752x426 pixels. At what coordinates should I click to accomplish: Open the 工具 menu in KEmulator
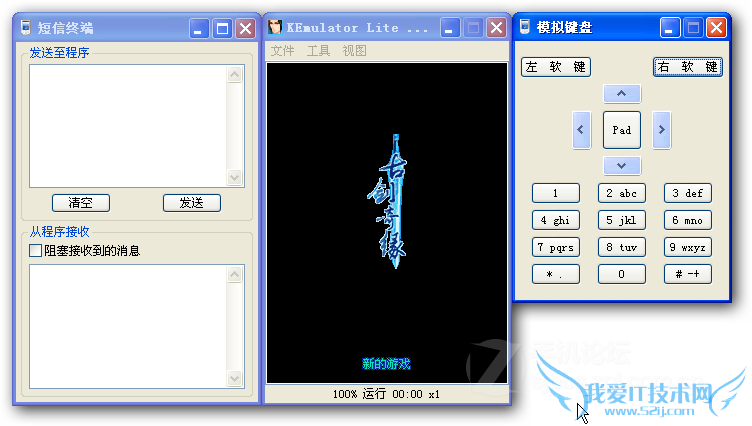tap(318, 50)
